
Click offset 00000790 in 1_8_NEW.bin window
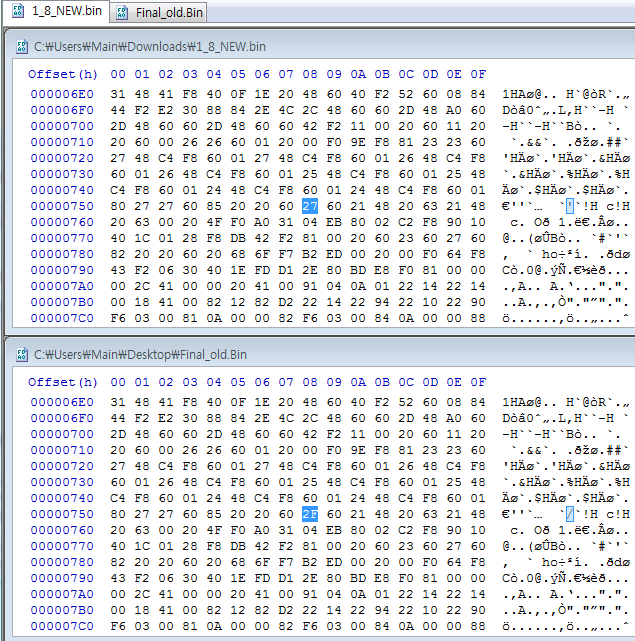(x=62, y=270)
